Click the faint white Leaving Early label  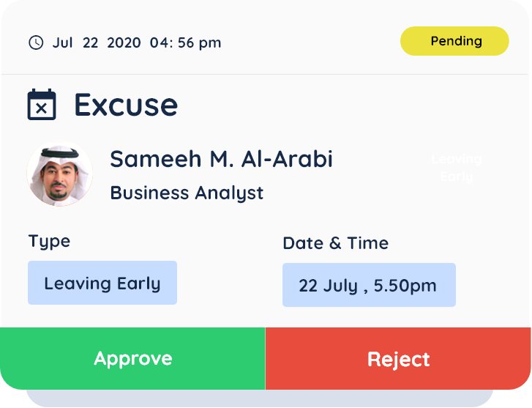tap(457, 168)
